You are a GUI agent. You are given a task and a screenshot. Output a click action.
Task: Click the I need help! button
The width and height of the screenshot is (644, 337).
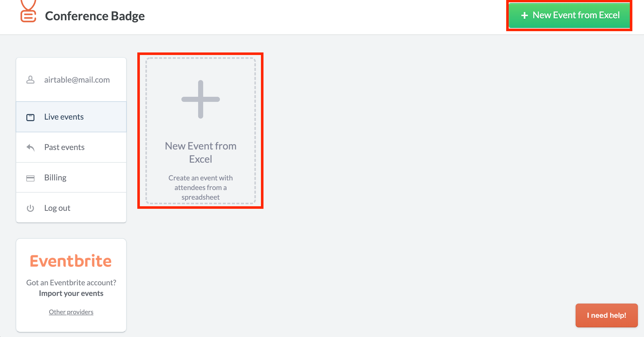(607, 315)
